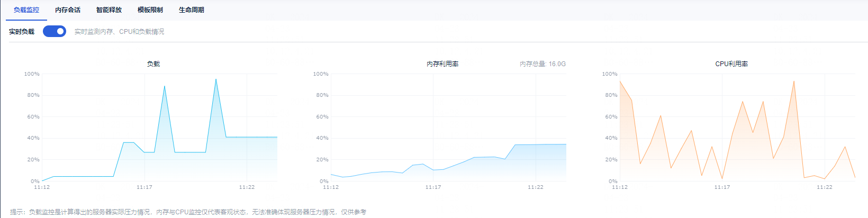
Task: Click the 40% axis label of 内存利用率 chart
Action: (x=322, y=138)
